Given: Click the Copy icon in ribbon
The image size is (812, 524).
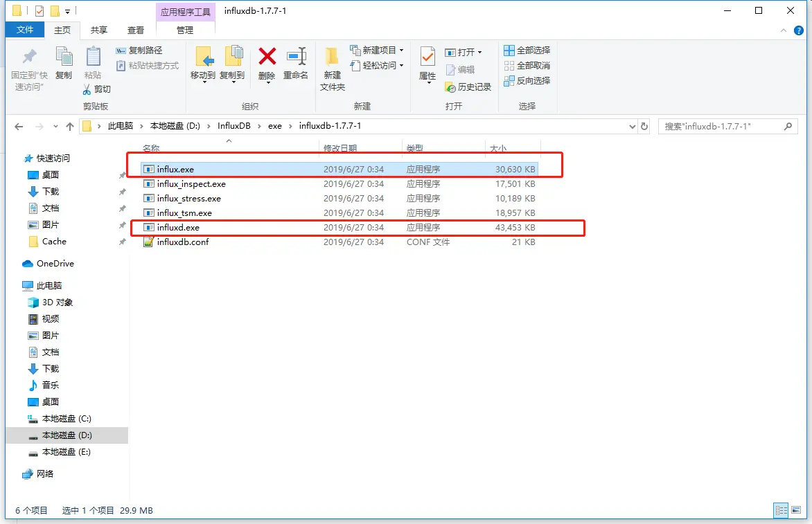Looking at the screenshot, I should tap(64, 57).
